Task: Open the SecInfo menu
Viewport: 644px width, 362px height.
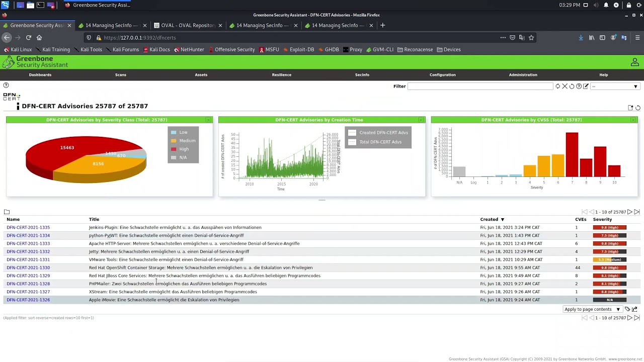Action: click(x=362, y=75)
